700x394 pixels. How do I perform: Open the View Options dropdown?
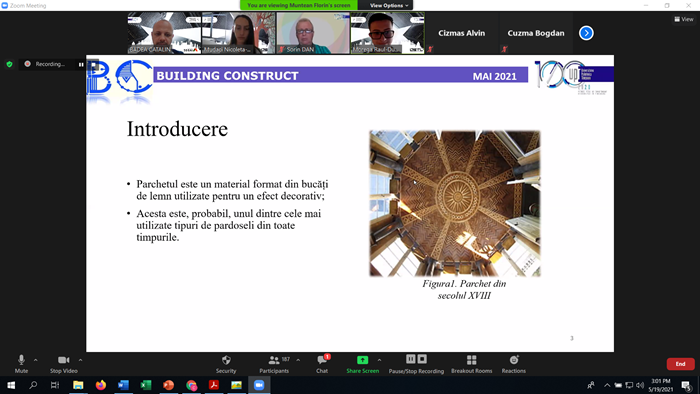(x=388, y=5)
